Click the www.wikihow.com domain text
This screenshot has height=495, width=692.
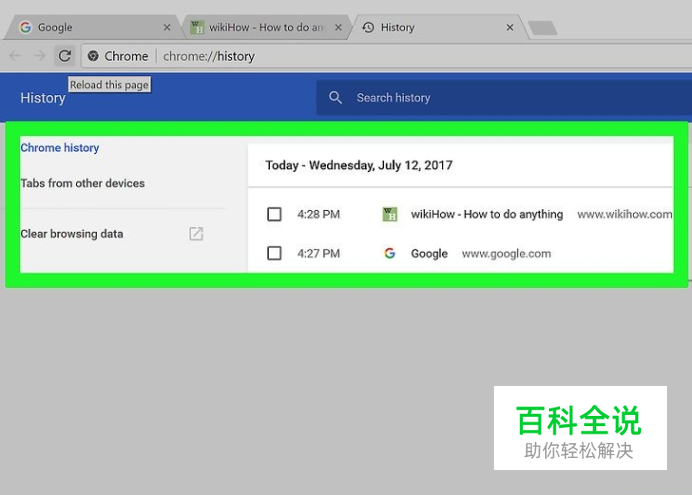coord(624,214)
